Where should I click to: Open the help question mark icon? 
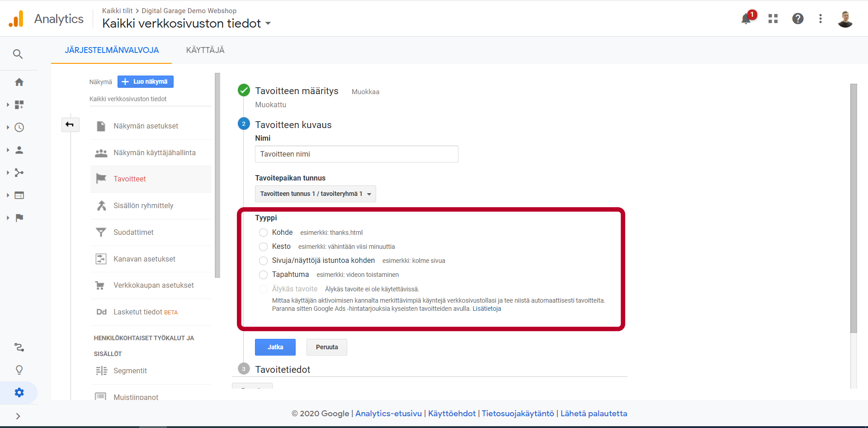click(798, 19)
